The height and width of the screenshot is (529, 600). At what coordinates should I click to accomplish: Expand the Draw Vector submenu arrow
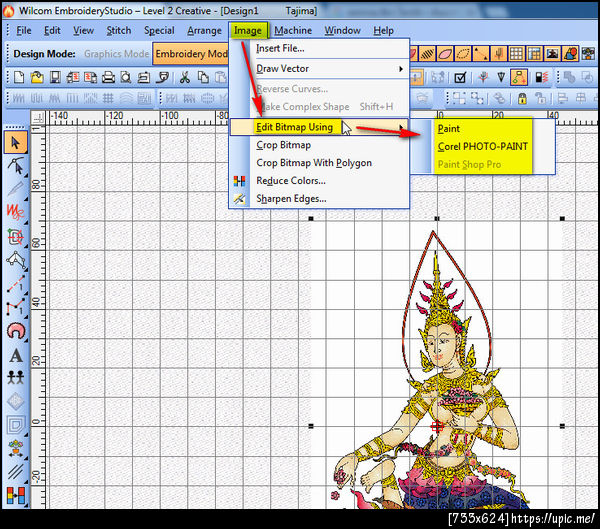click(401, 69)
